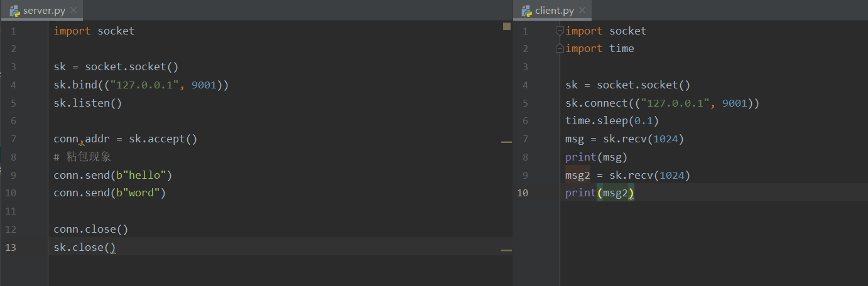Close the server.py tab

coord(73,11)
